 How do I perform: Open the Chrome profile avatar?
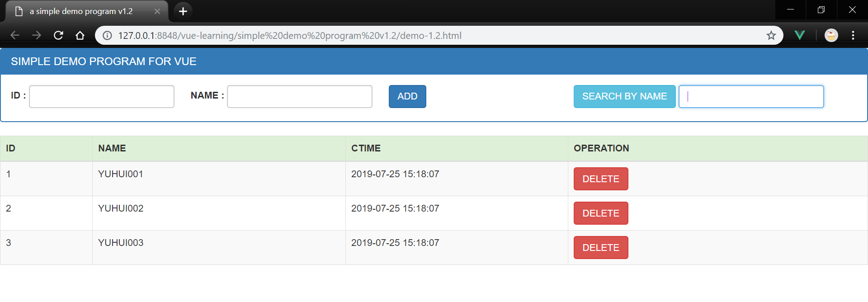click(x=831, y=35)
